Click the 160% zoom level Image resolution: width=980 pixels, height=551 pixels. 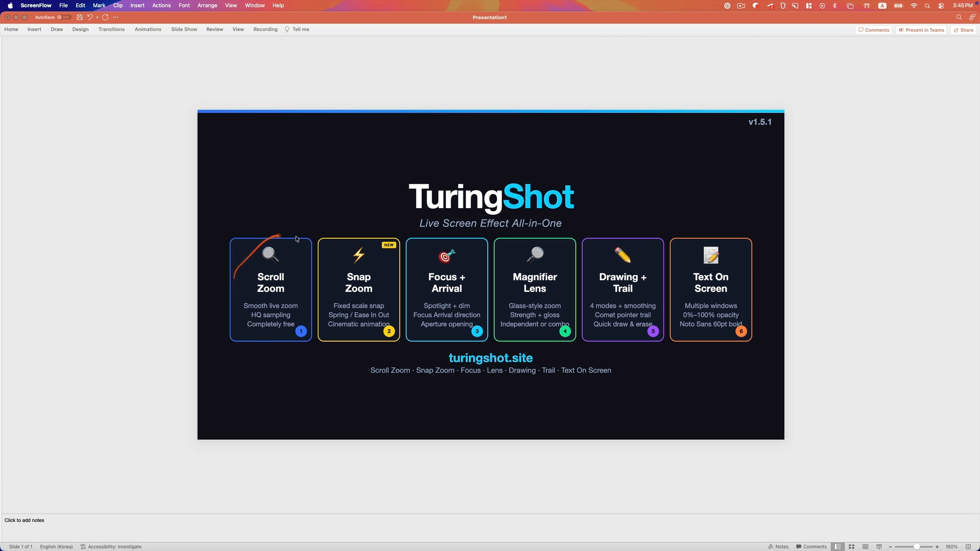(x=951, y=546)
